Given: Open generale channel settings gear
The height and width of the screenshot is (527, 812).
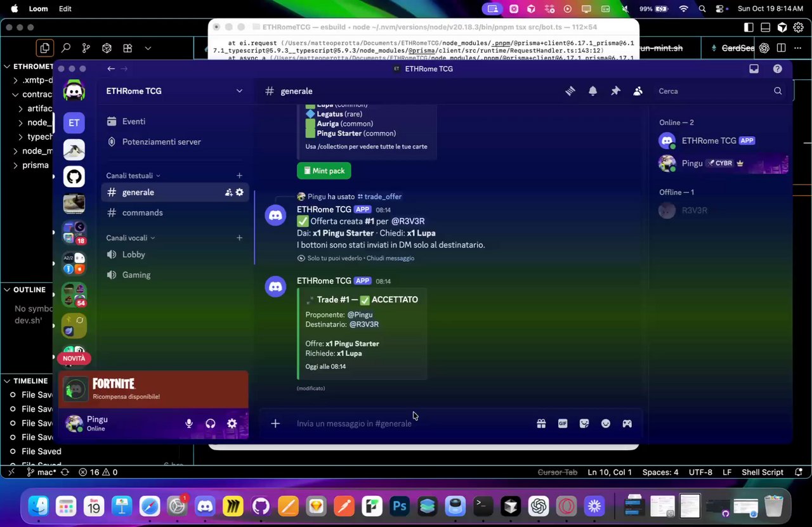Looking at the screenshot, I should [x=240, y=192].
